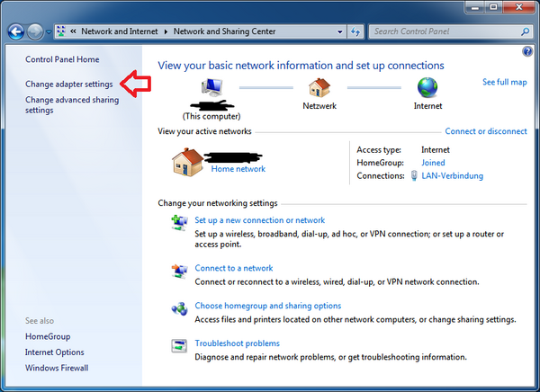Screen dimensions: 540x392
Task: Go to Control Panel Home
Action: click(62, 59)
